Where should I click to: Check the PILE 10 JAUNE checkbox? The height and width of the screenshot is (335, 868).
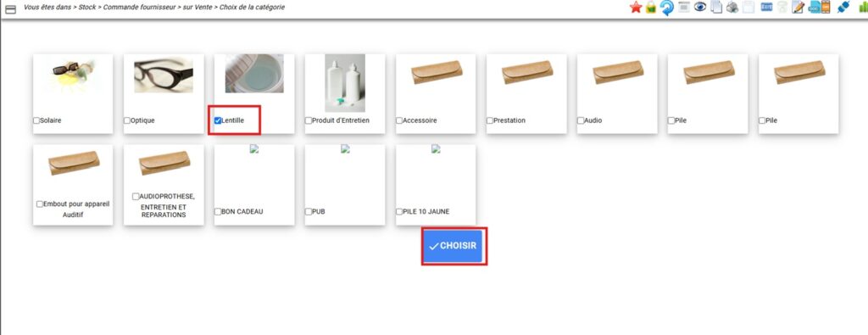399,211
